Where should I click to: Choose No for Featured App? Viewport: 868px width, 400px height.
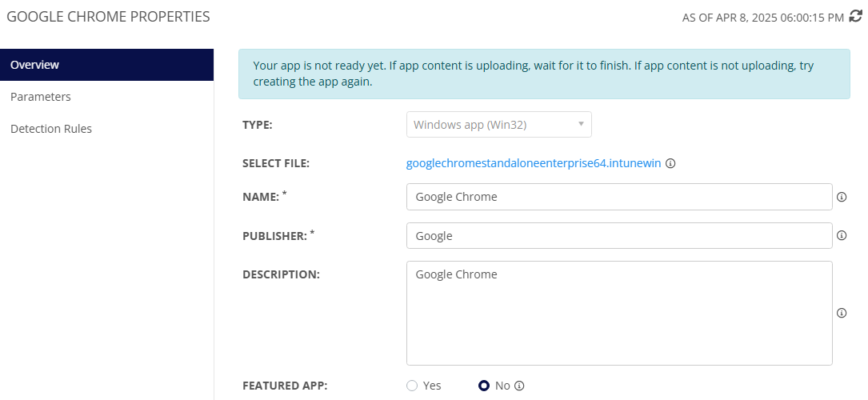[x=484, y=386]
